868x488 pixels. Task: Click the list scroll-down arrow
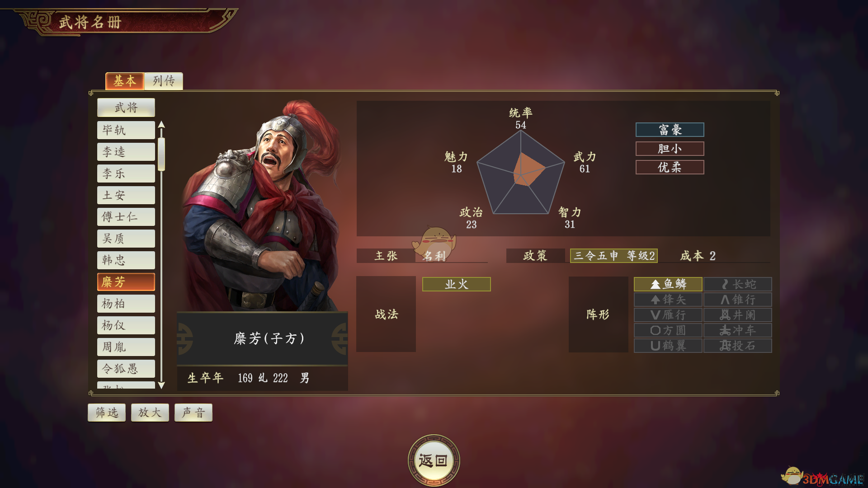click(161, 385)
